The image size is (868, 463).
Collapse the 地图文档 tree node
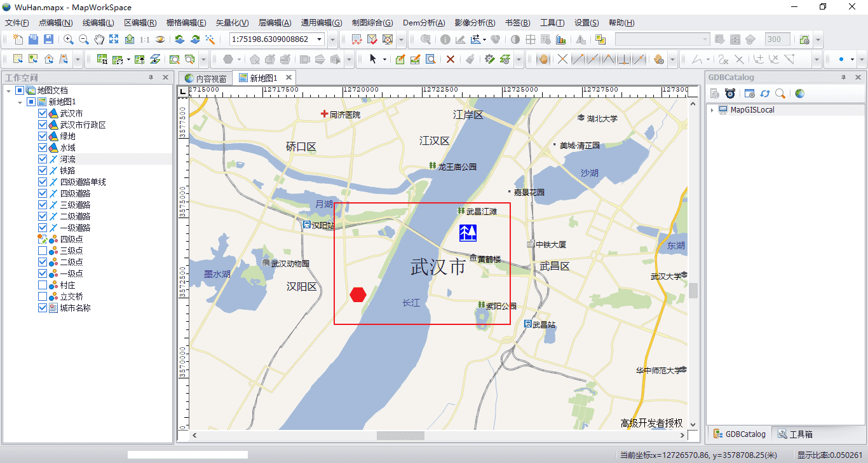(x=8, y=90)
